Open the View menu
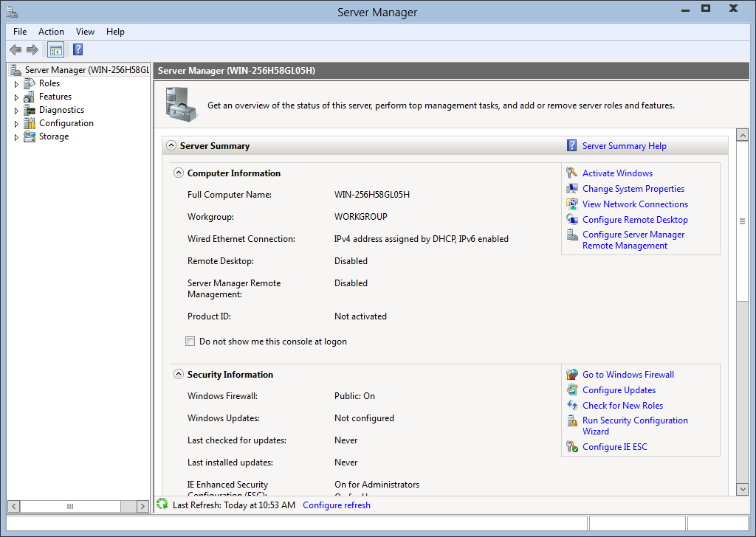The width and height of the screenshot is (756, 537). coord(85,32)
